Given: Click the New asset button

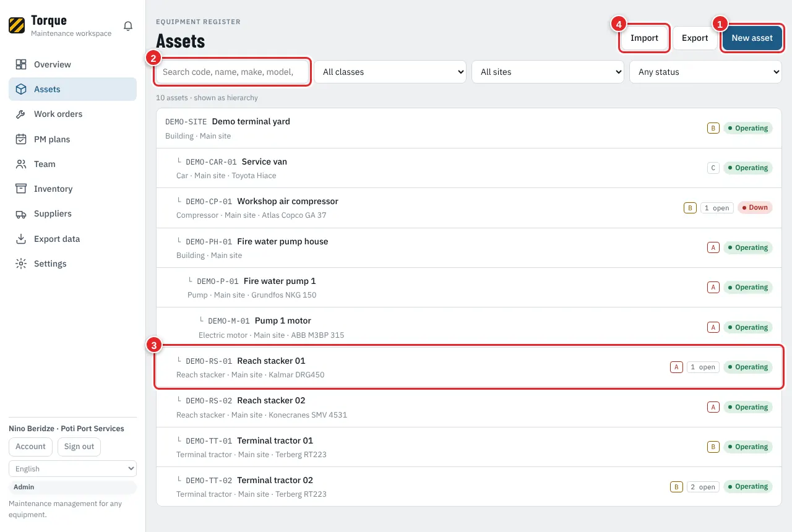Looking at the screenshot, I should point(752,38).
